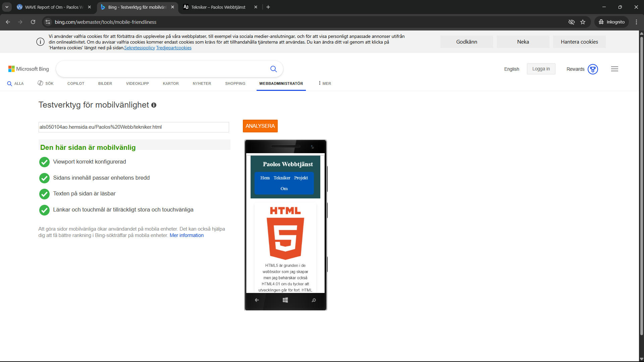Image resolution: width=644 pixels, height=362 pixels.
Task: Click the Bing search magnifier icon
Action: [x=273, y=69]
